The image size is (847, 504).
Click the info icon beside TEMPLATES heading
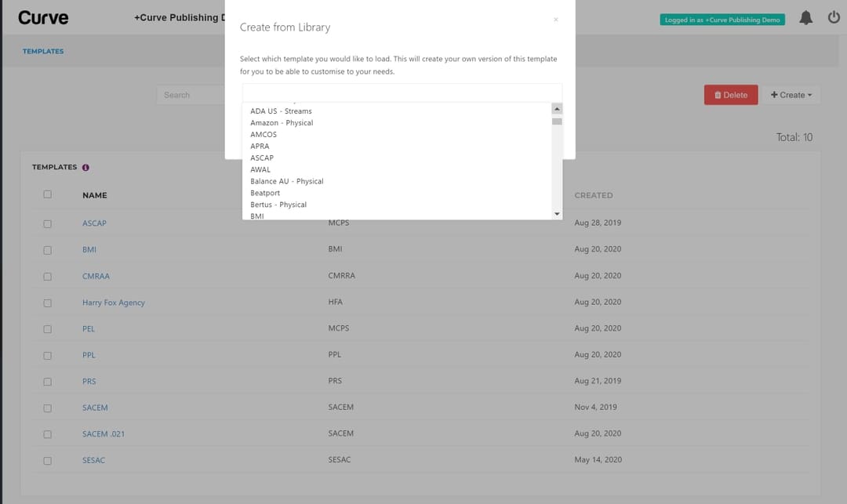pyautogui.click(x=85, y=167)
